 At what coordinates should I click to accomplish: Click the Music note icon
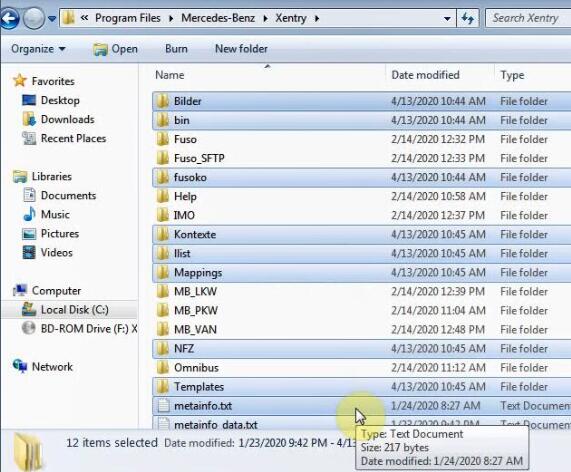(x=29, y=214)
